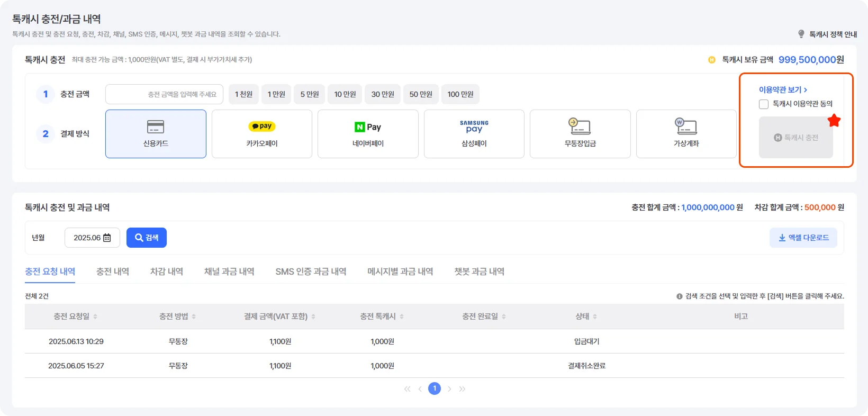
Task: Add the 50 만원 quick amount
Action: pos(421,94)
